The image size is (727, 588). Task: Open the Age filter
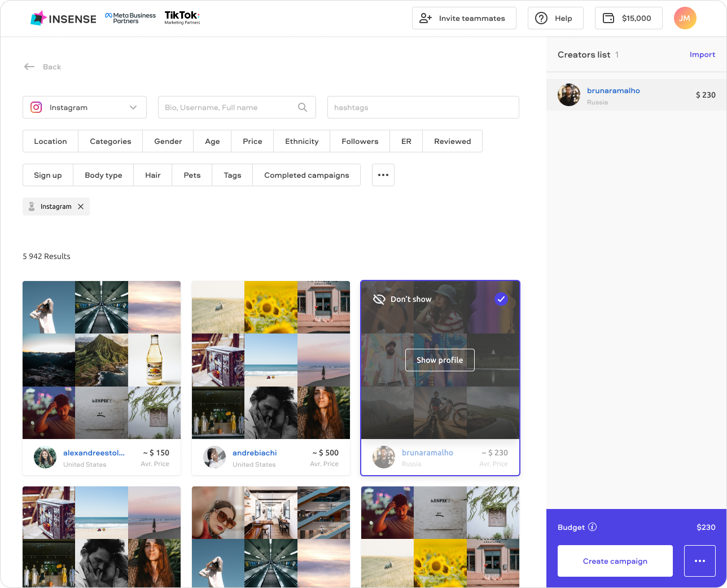click(212, 141)
